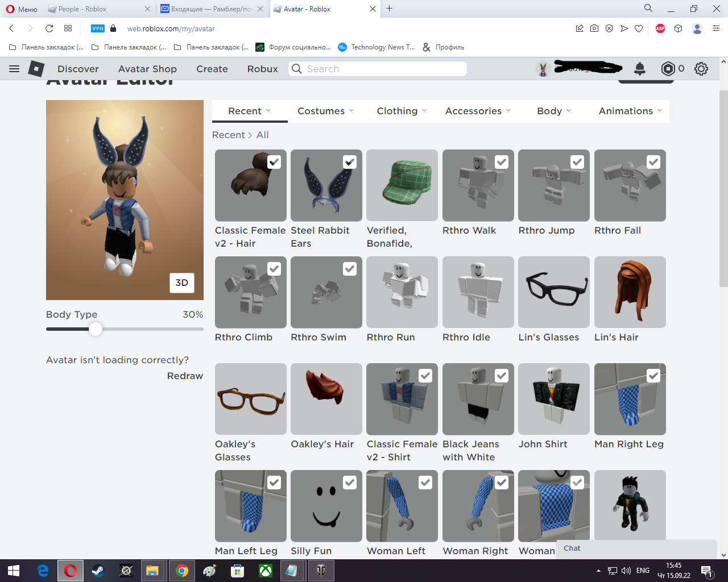Uncheck Rthro Walk animation checkbox
This screenshot has width=728, height=582.
point(502,162)
